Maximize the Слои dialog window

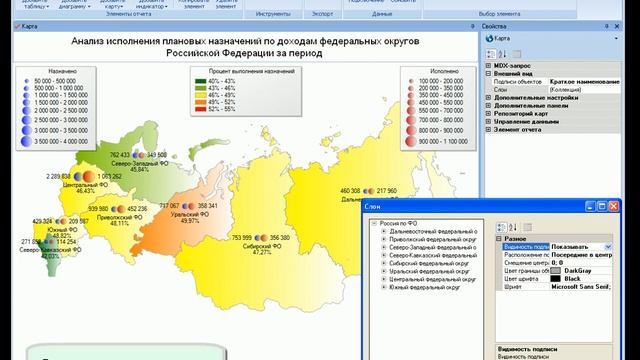pyautogui.click(x=602, y=207)
